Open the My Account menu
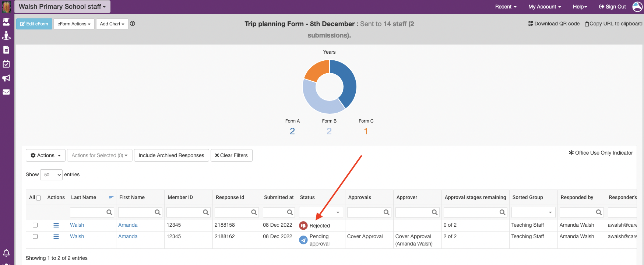 544,7
